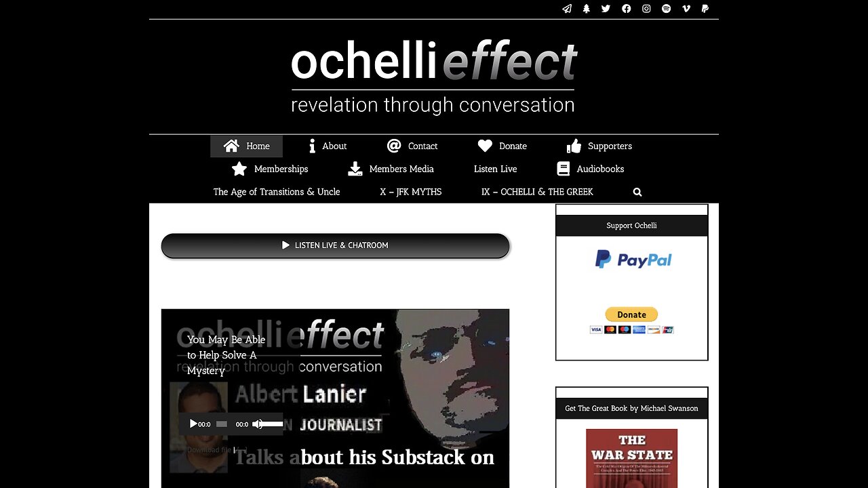The height and width of the screenshot is (488, 868).
Task: Play the audio in the embedded player
Action: pyautogui.click(x=193, y=424)
